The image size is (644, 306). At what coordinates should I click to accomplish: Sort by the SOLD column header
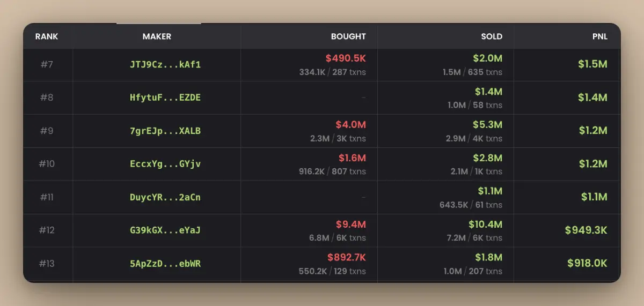pos(492,37)
